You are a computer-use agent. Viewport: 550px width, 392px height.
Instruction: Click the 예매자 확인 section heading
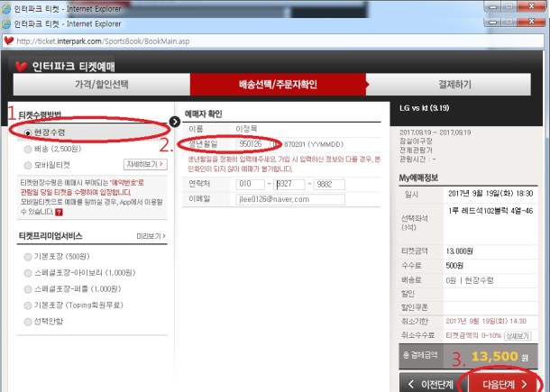pos(204,114)
